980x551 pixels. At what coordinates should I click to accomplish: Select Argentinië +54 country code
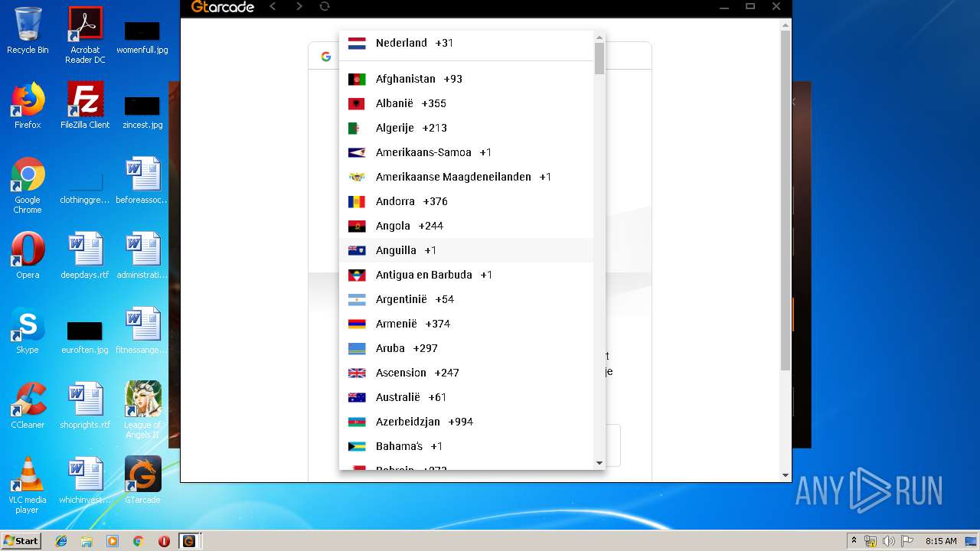coord(466,299)
